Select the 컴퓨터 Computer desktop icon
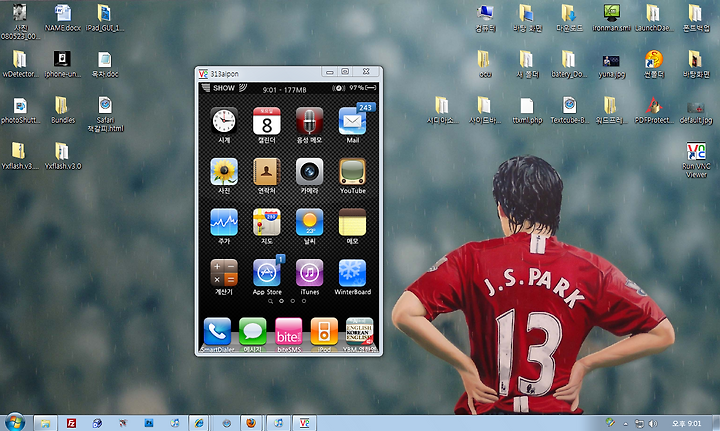 tap(485, 18)
